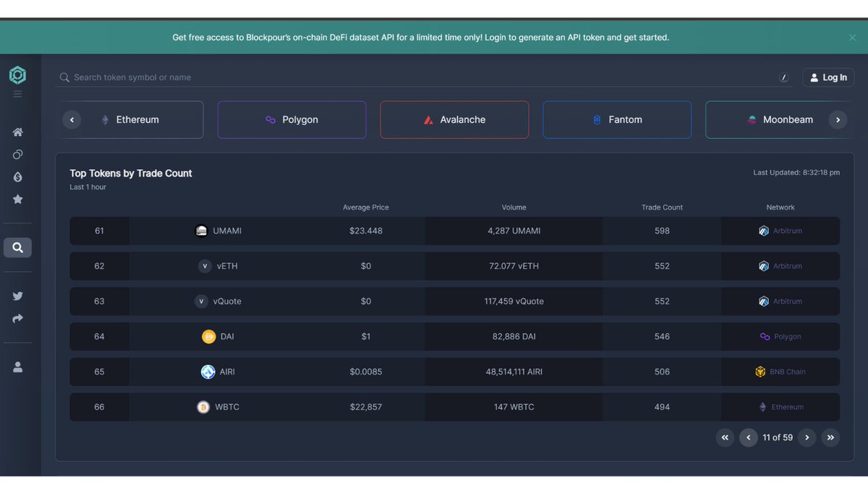Screen dimensions: 868x488
Task: Click the 82,886 DAI volume cell
Action: pos(514,337)
